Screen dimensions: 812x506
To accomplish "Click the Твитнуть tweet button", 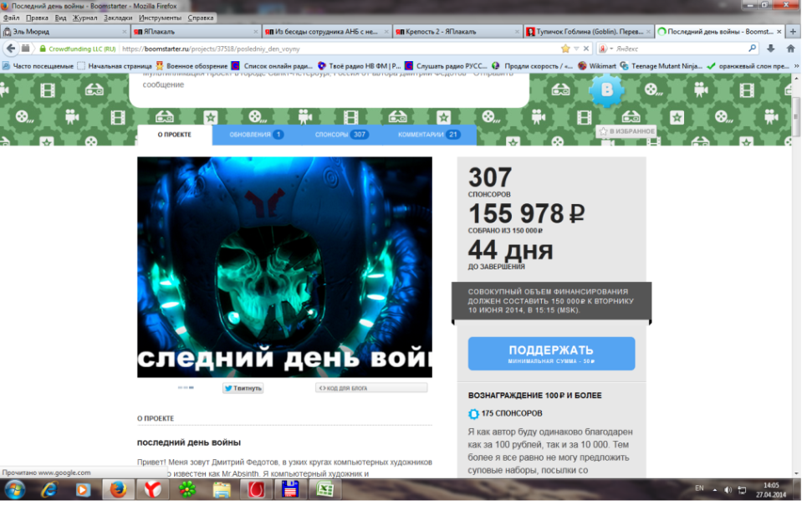I will (x=243, y=388).
